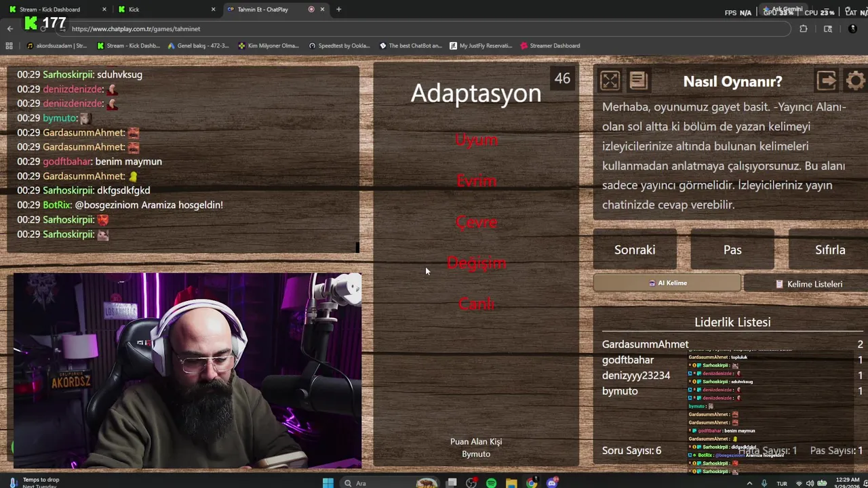This screenshot has width=868, height=488.
Task: Click the streamer webcam video
Action: [187, 371]
